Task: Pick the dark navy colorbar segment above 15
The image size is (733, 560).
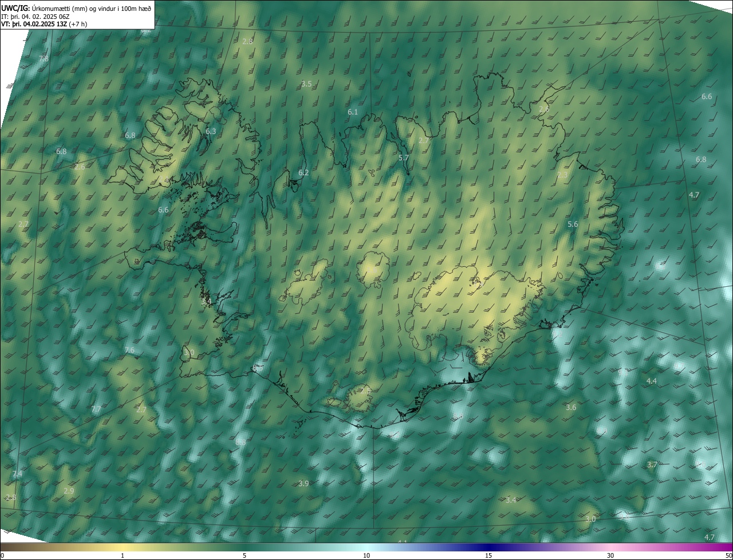Action: point(488,547)
